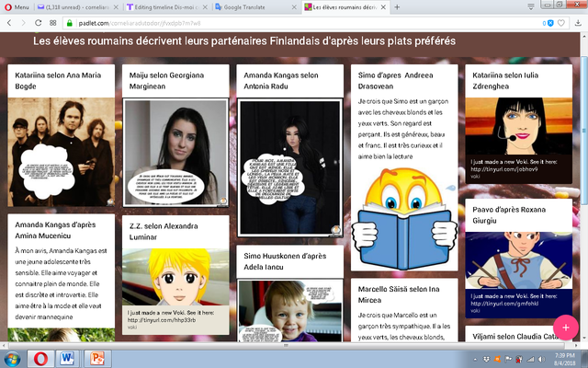The height and width of the screenshot is (368, 588).
Task: Select post title Amanda Kangas d'après Amina Mucenicu
Action: (55, 230)
